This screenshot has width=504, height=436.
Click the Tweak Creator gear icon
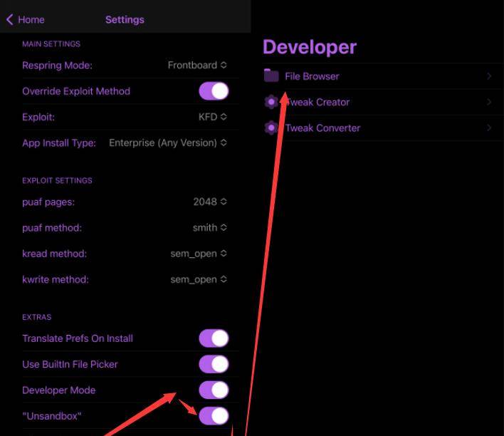point(271,102)
